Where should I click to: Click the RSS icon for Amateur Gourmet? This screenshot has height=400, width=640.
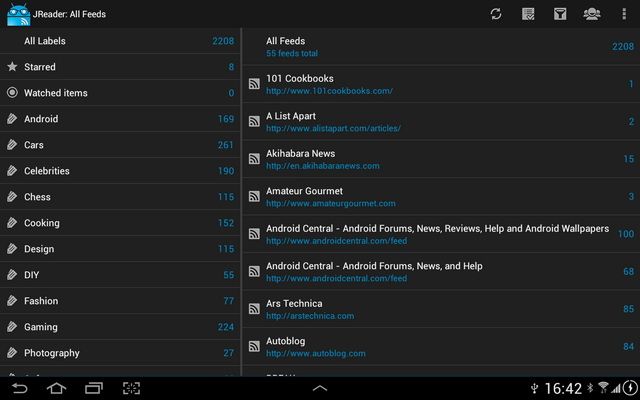(254, 196)
